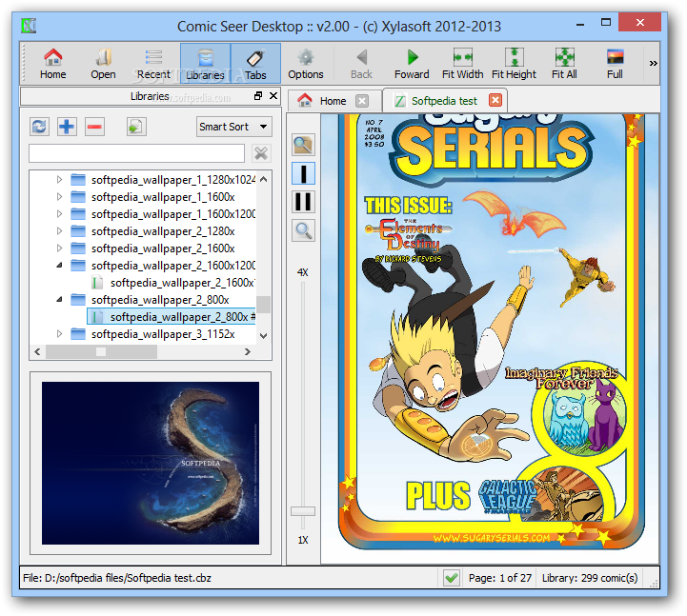Collapse softpedia_wallpaper_2_1600x1200 folder

60,266
